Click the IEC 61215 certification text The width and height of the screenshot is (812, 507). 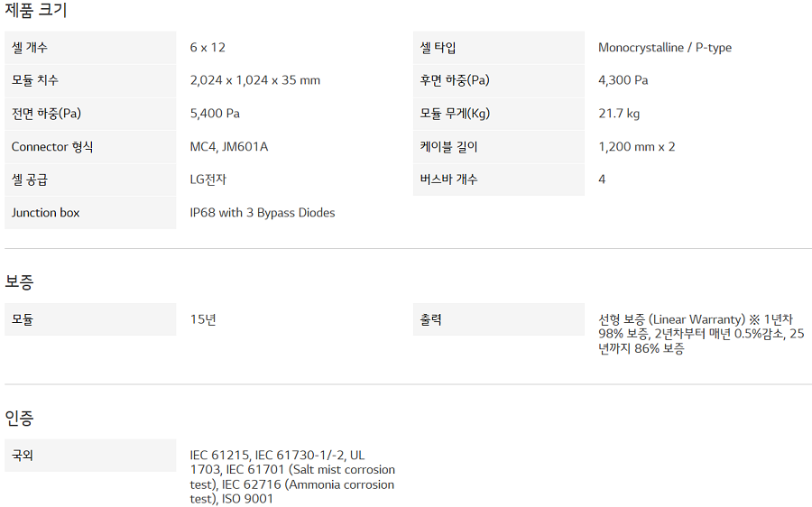click(x=219, y=456)
